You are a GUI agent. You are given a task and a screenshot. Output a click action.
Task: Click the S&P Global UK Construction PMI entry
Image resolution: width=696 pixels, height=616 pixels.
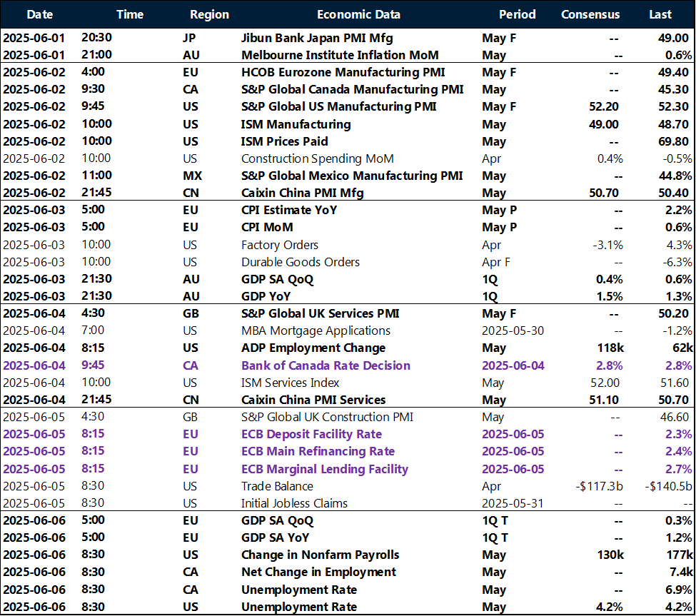pyautogui.click(x=327, y=417)
